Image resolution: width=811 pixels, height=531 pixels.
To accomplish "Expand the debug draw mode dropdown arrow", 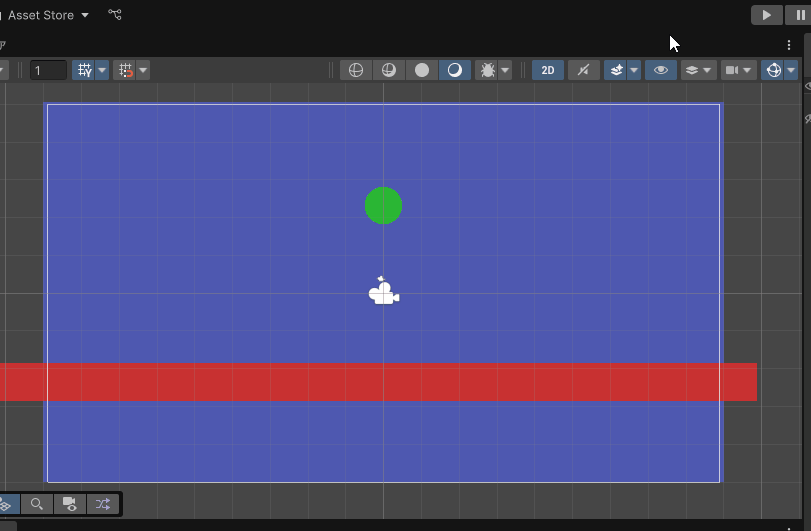I will 505,70.
